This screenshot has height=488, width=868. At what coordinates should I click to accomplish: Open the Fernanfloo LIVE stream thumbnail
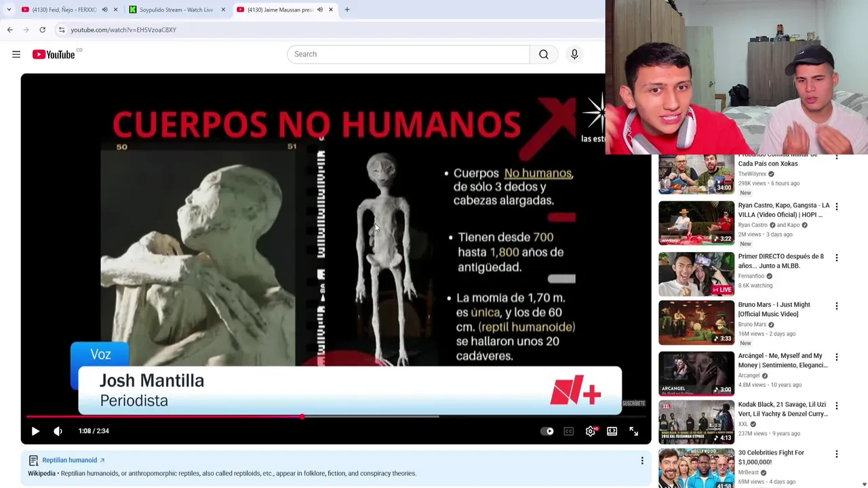point(696,274)
